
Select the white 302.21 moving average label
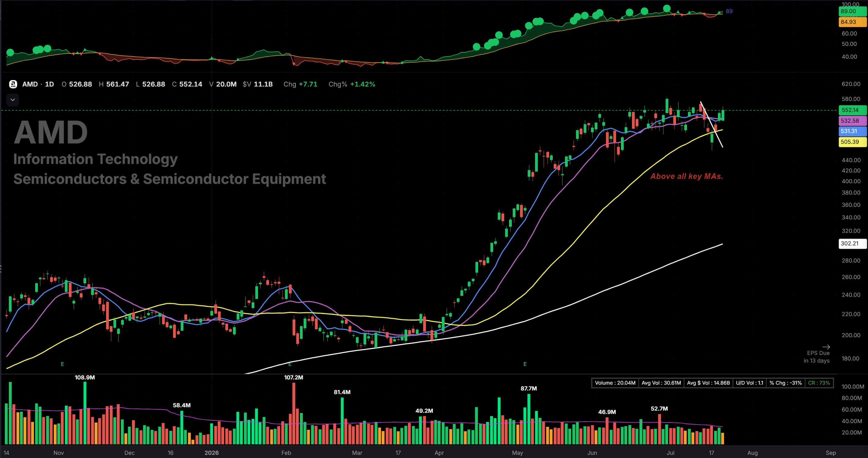point(852,243)
